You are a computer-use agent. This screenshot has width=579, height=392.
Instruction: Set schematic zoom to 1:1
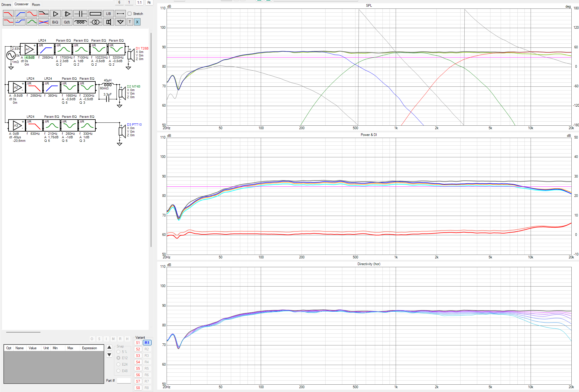139,2
